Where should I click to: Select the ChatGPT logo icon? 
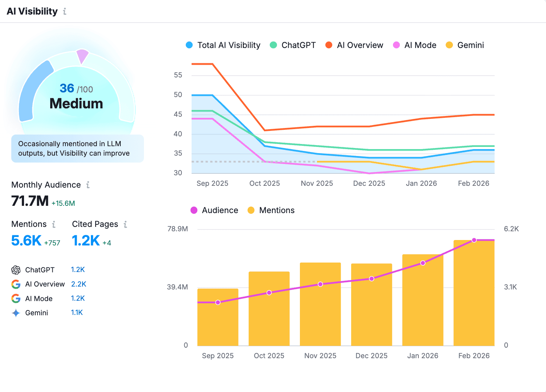(16, 270)
